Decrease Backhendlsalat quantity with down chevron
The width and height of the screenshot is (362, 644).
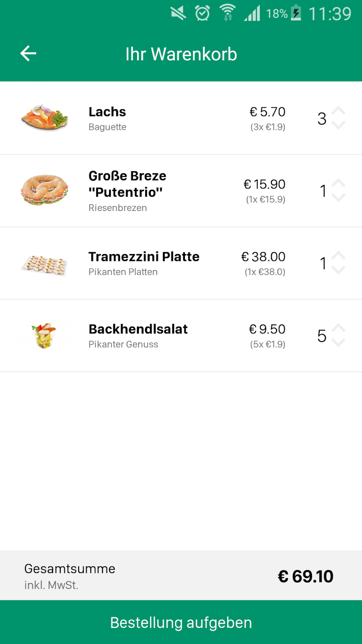[x=339, y=343]
